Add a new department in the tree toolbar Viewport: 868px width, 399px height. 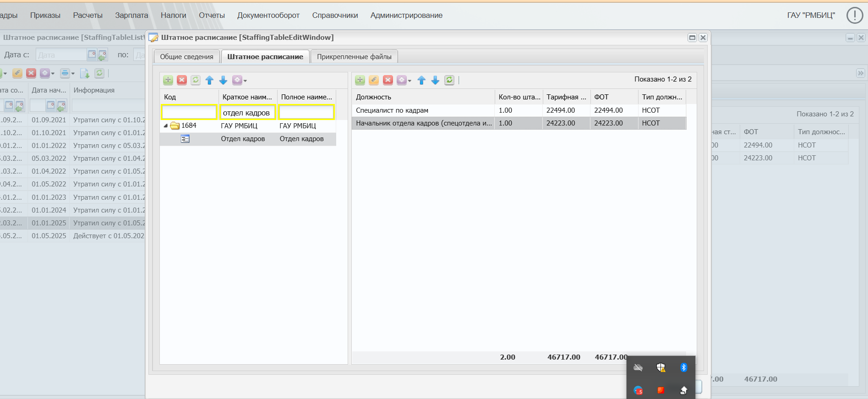tap(168, 80)
